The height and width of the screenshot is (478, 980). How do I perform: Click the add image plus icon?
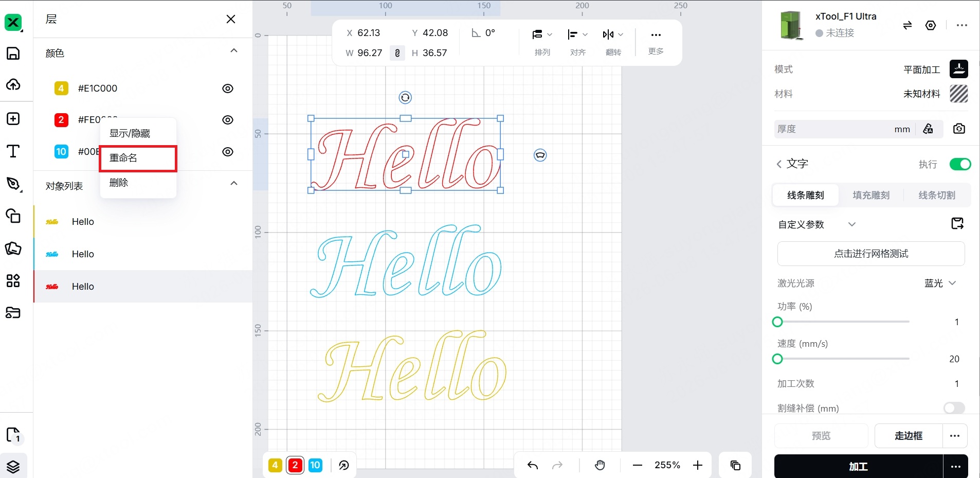(x=13, y=118)
